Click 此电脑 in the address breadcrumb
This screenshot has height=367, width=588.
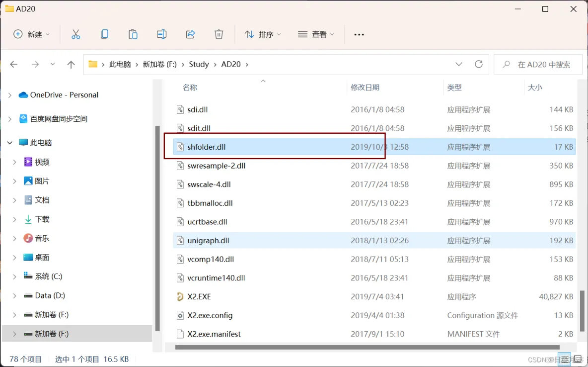(120, 64)
